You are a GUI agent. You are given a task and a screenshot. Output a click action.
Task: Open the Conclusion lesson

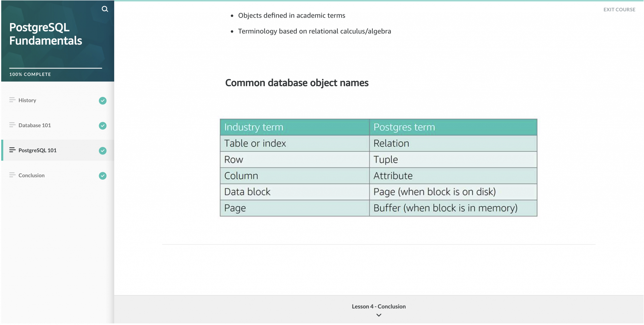point(31,175)
